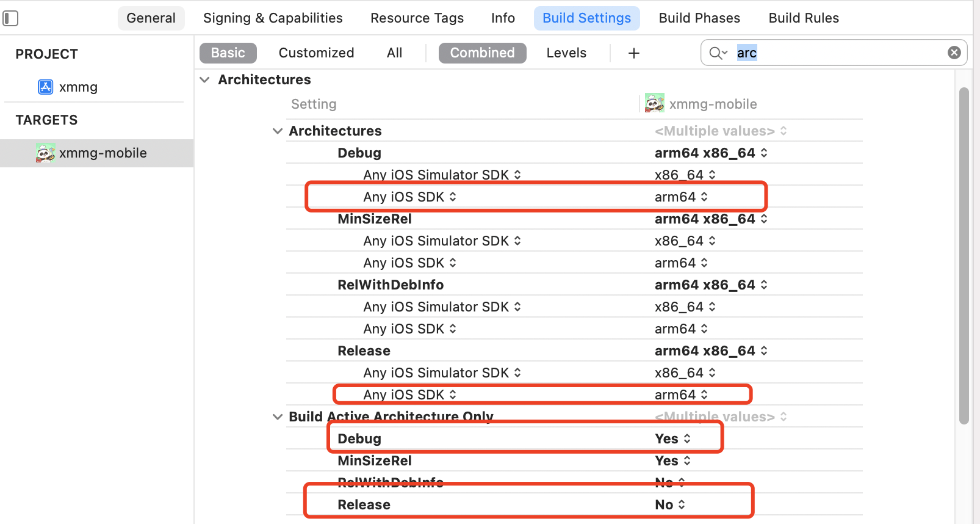This screenshot has height=524, width=980.
Task: Open Release Build Active Architecture No dropdown
Action: pyautogui.click(x=670, y=504)
